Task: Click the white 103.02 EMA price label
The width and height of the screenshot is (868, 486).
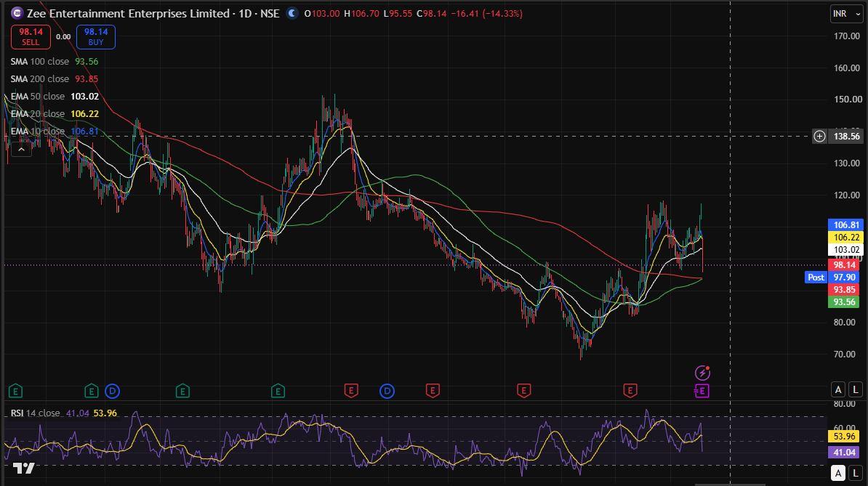Action: point(846,249)
